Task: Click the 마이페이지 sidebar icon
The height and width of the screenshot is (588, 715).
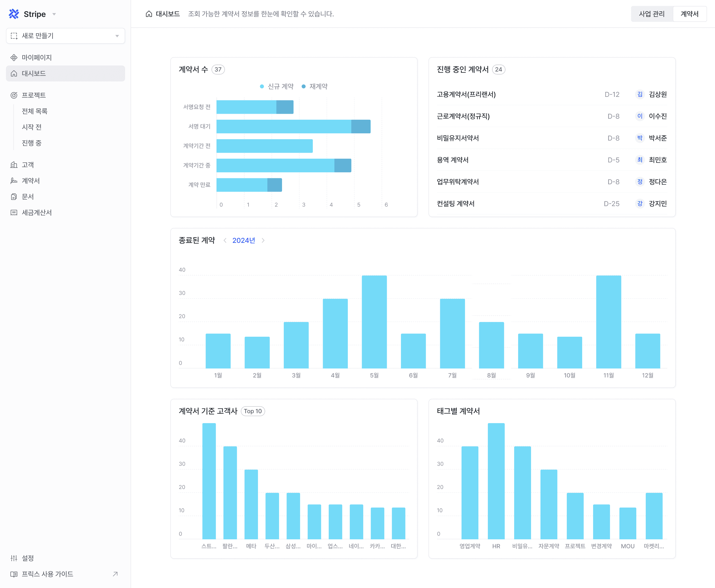Action: 14,58
